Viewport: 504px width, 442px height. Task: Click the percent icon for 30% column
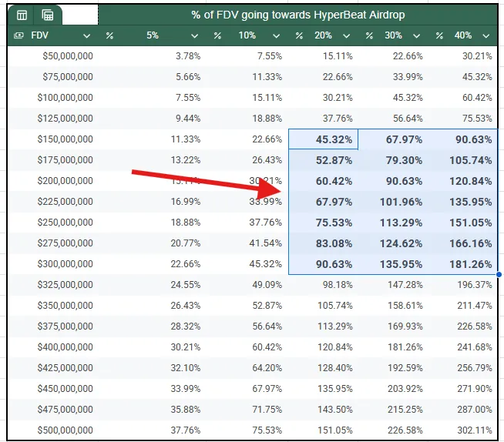[x=370, y=36]
